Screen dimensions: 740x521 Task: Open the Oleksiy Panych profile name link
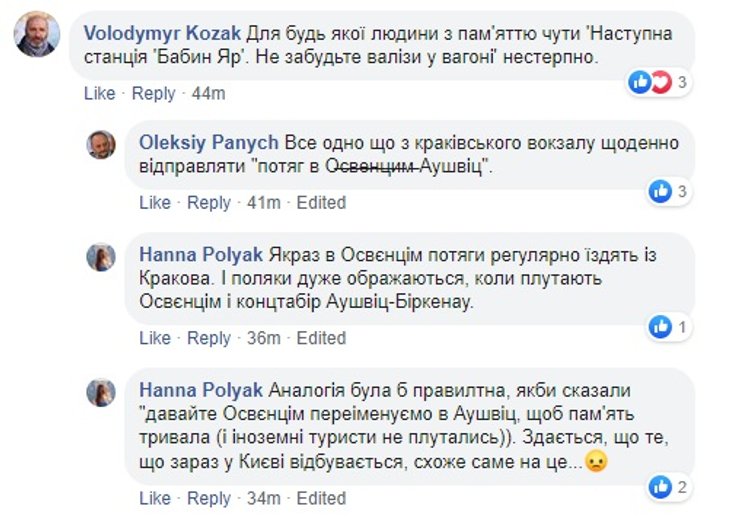(x=209, y=144)
